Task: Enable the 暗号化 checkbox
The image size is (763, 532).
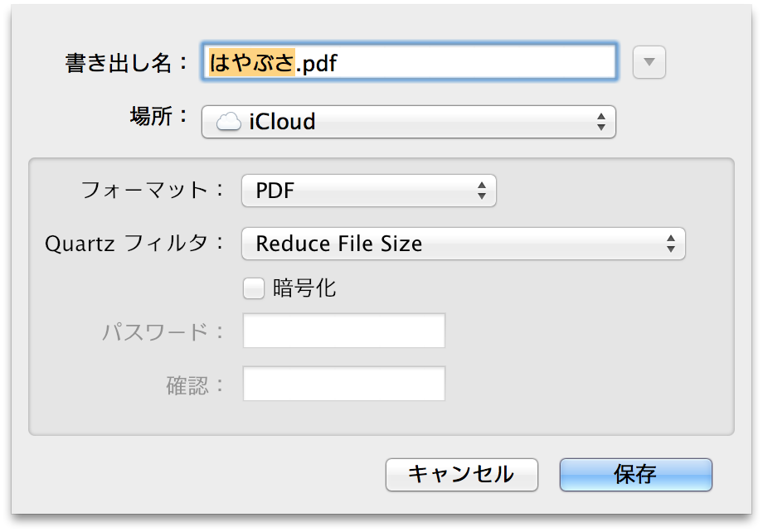Action: [252, 288]
